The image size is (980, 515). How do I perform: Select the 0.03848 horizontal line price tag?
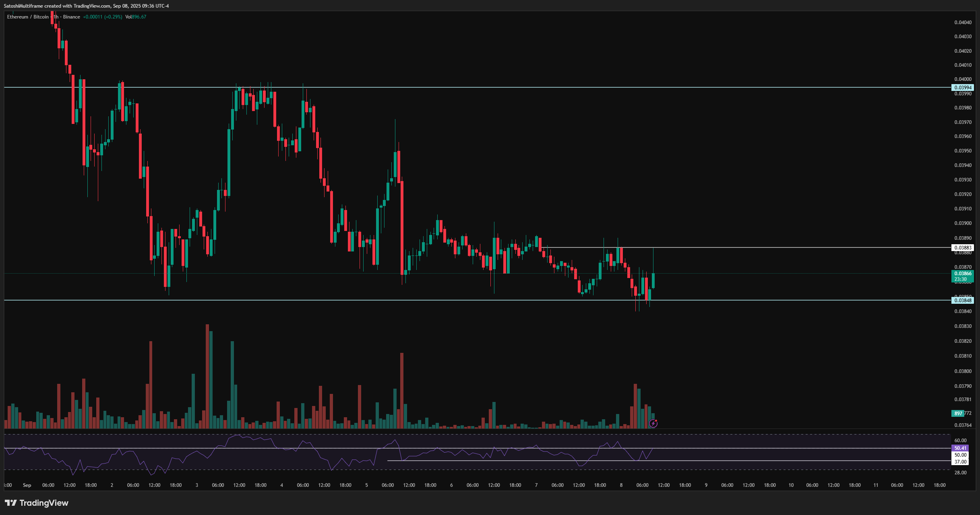[963, 301]
